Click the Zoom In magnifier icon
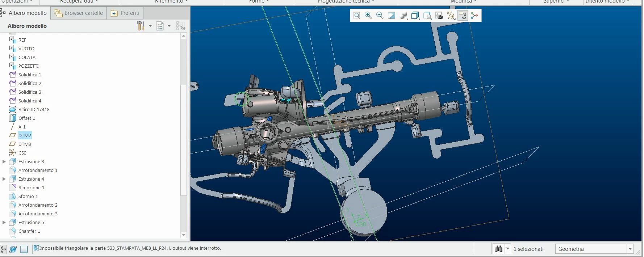The image size is (644, 257). 368,15
